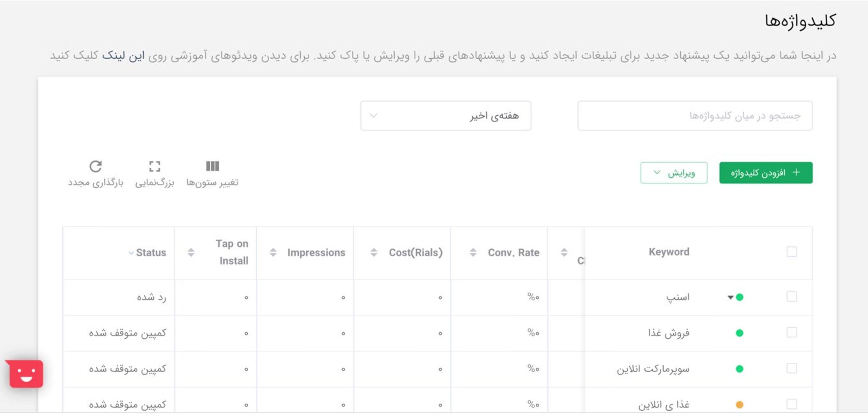Sort by Conv. Rate column arrows
Viewport: 868px width, 416px height.
pyautogui.click(x=473, y=252)
